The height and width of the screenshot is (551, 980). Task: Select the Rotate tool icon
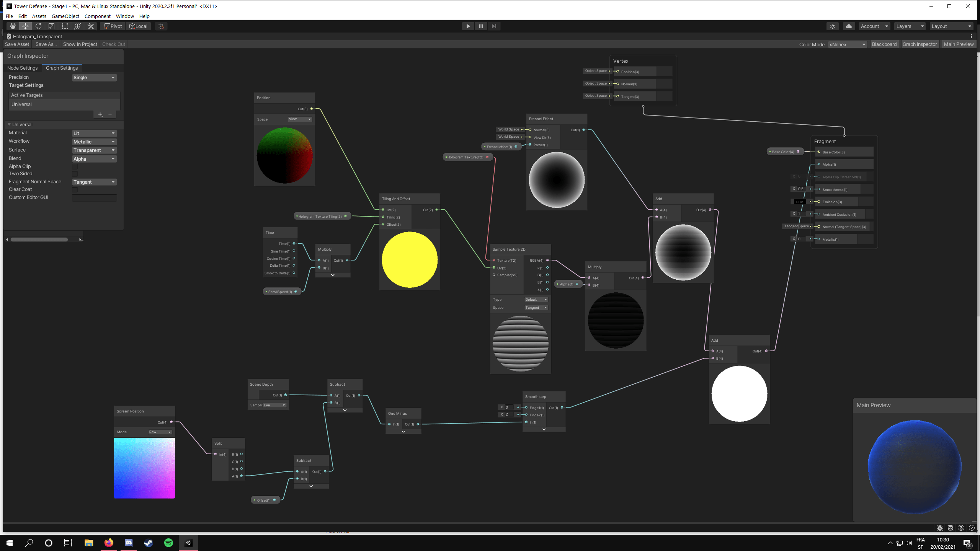[x=38, y=26]
